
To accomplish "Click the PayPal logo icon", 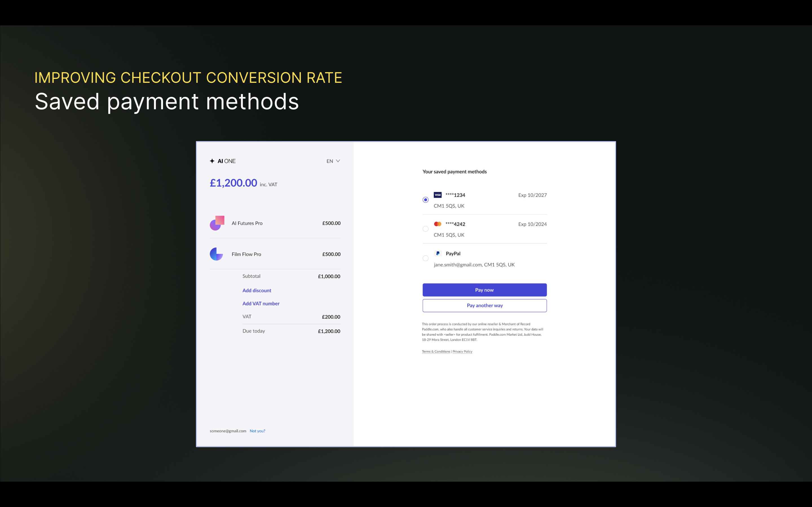I will tap(438, 253).
